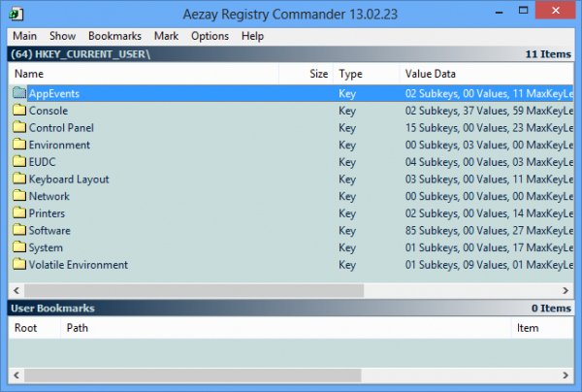This screenshot has width=582, height=392.
Task: Click the key list's left scroll arrow
Action: pos(16,290)
